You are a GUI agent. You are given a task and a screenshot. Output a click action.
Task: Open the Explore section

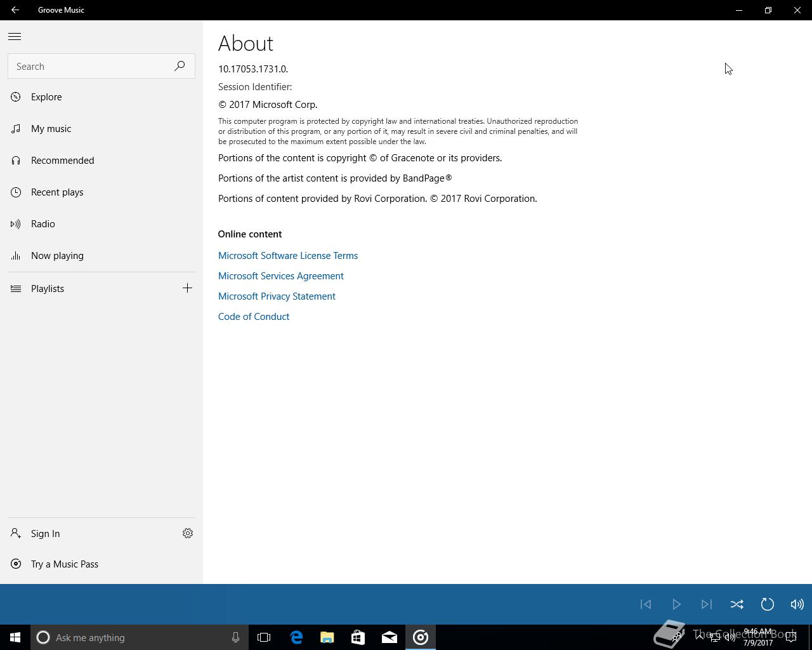[x=101, y=97]
